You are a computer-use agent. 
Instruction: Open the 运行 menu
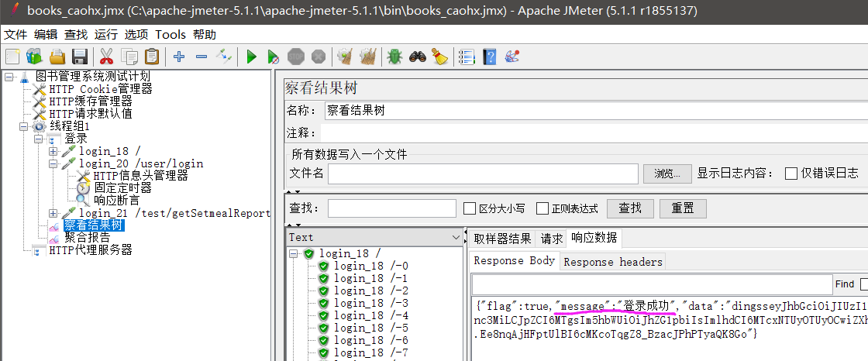[x=105, y=35]
